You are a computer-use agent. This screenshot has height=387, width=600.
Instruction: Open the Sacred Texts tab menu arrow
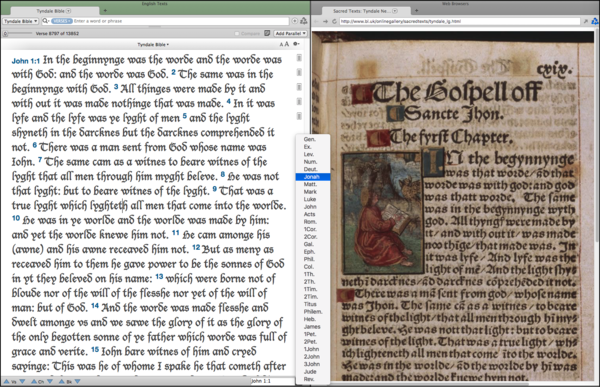tap(395, 11)
